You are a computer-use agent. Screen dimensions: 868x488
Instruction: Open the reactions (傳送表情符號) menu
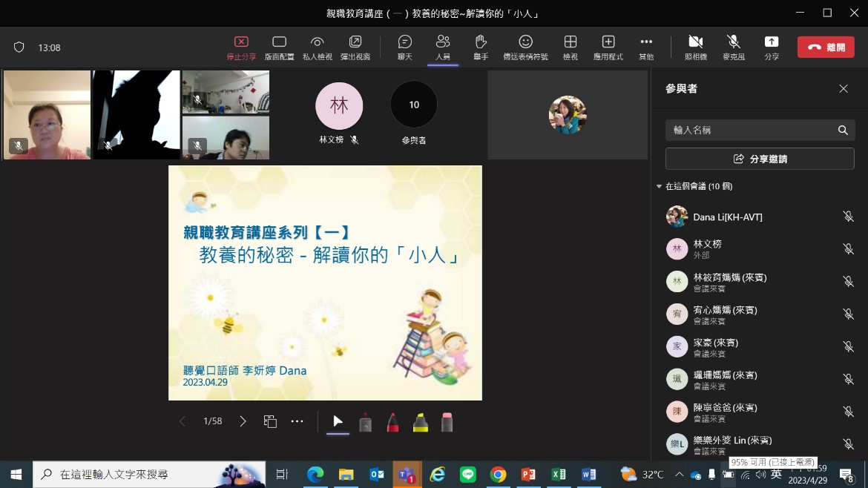point(525,46)
